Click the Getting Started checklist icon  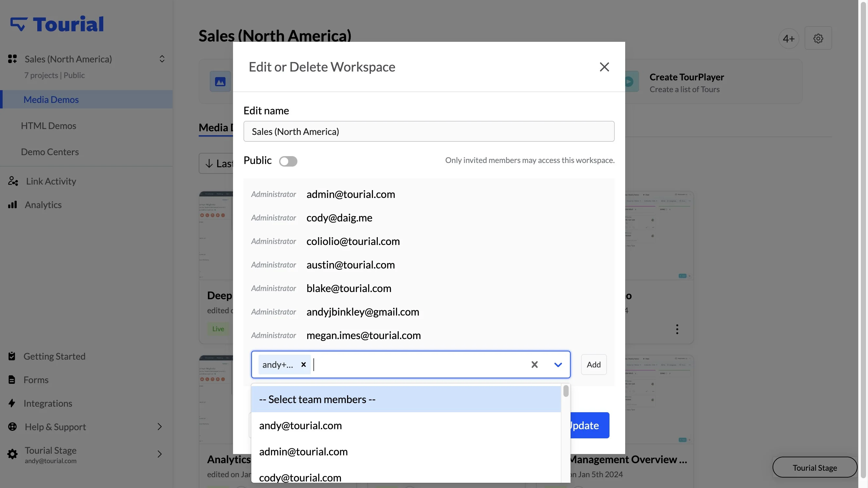pyautogui.click(x=12, y=356)
